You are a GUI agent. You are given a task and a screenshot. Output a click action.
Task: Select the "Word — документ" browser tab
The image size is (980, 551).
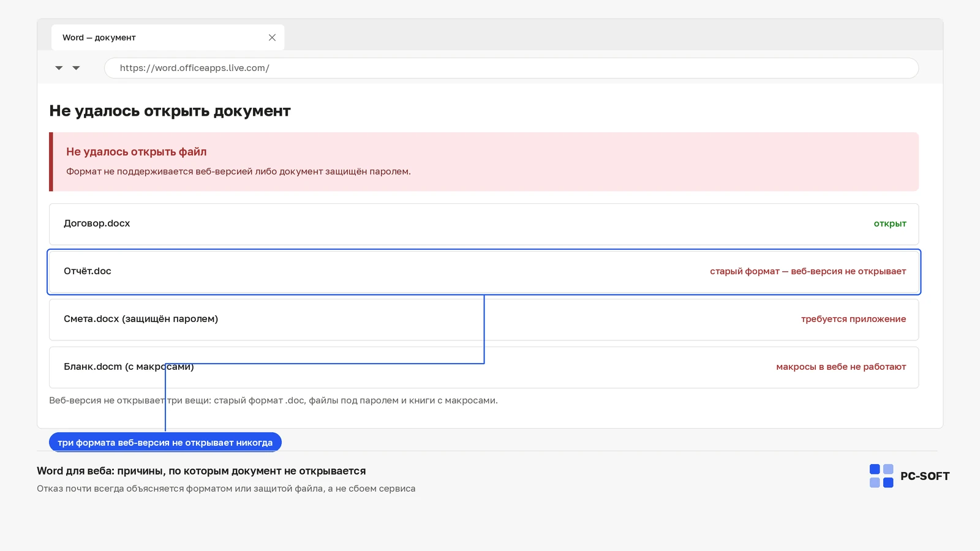pyautogui.click(x=168, y=37)
